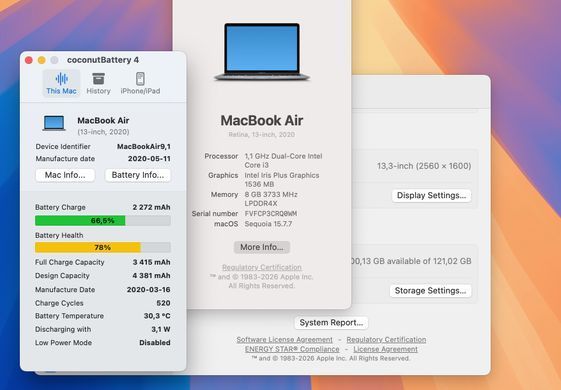Open Regulatory Certification link in System Settings footer
The image size is (561, 390).
coord(386,340)
